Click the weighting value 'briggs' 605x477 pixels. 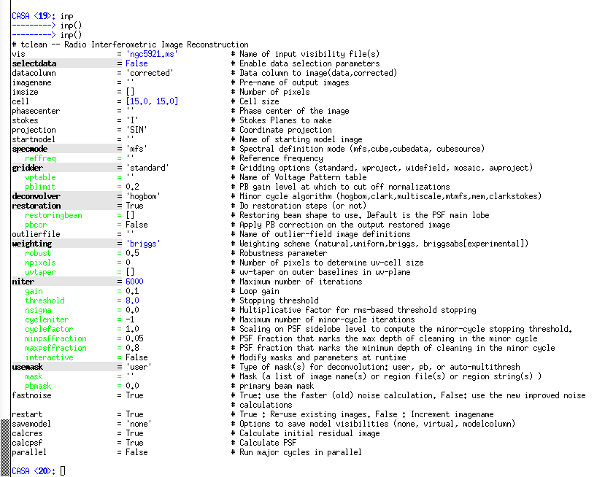(x=143, y=244)
